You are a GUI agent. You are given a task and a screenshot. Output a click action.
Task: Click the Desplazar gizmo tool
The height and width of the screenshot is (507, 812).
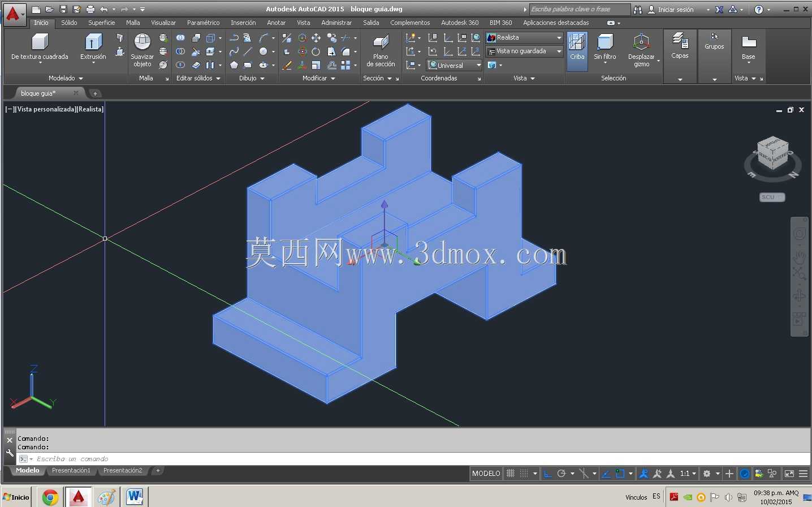click(641, 50)
